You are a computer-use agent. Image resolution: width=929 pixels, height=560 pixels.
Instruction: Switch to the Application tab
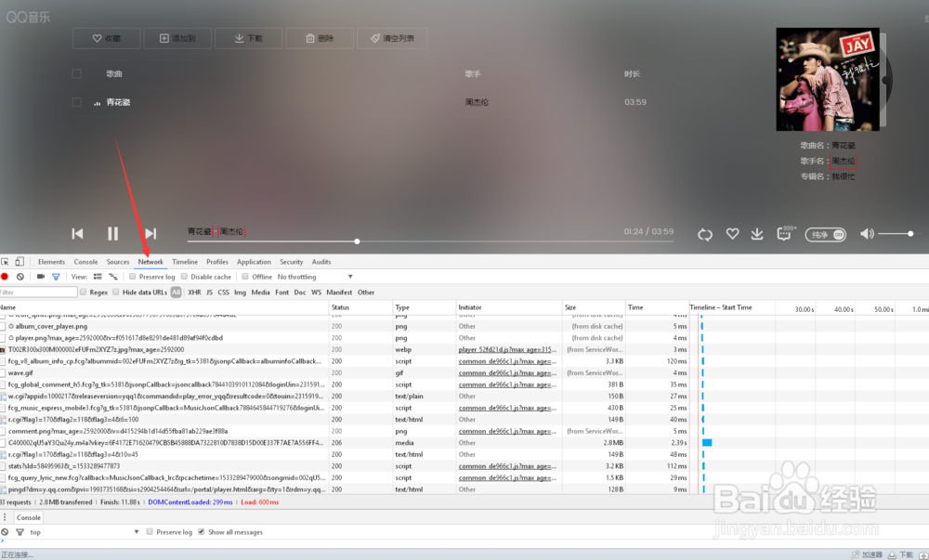tap(254, 262)
